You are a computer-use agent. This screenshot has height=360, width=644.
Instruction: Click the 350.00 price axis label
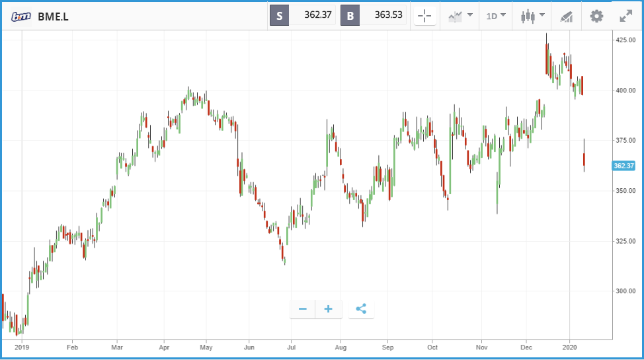625,191
